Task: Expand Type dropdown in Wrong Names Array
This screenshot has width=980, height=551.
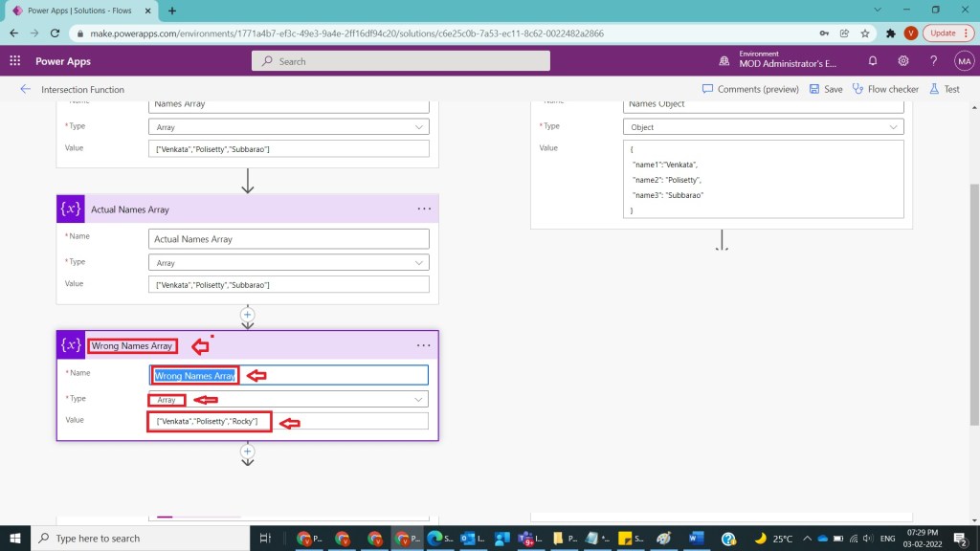Action: pyautogui.click(x=419, y=399)
